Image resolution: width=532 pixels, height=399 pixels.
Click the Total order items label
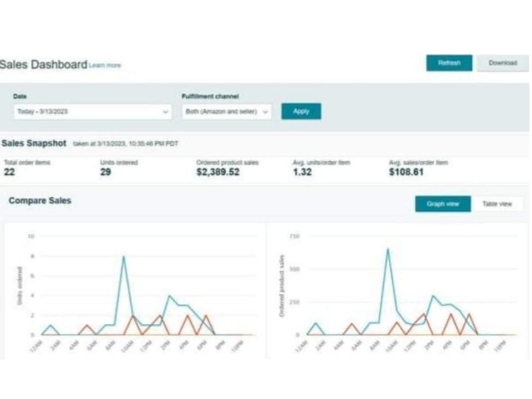pyautogui.click(x=27, y=162)
